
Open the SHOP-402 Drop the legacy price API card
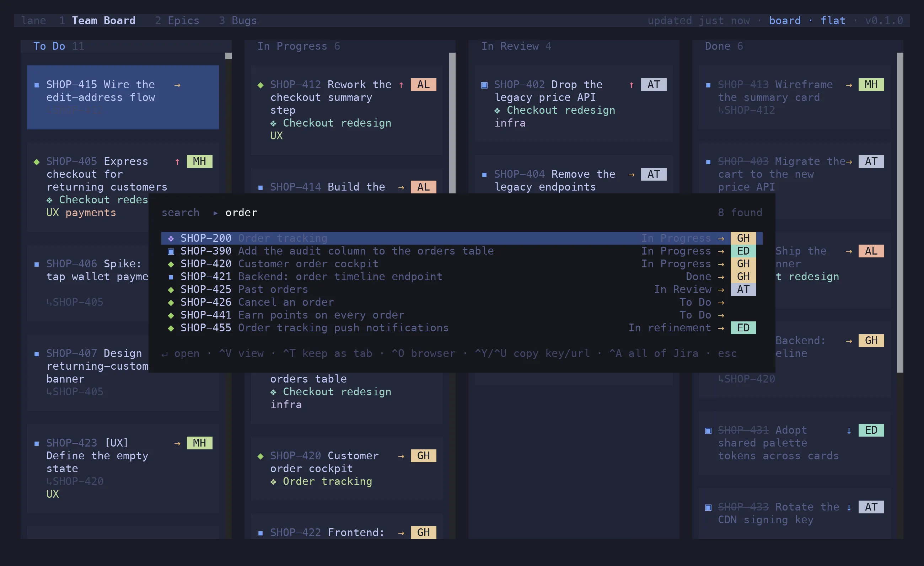pyautogui.click(x=574, y=104)
